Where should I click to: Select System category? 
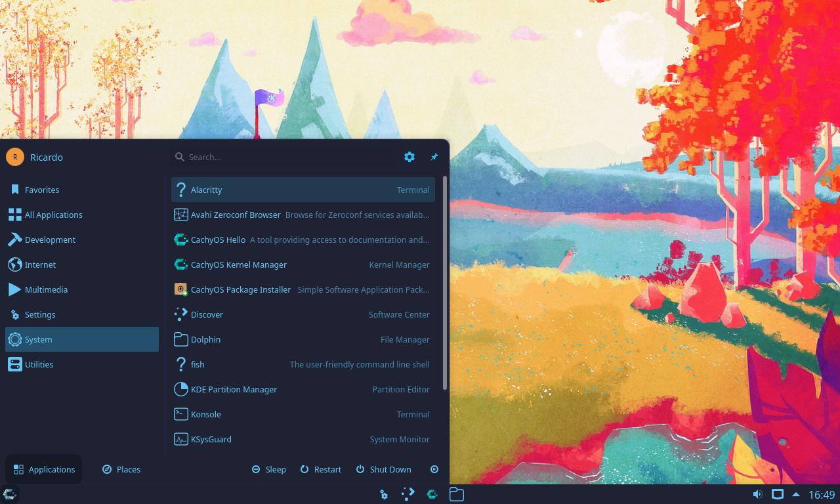tap(82, 339)
